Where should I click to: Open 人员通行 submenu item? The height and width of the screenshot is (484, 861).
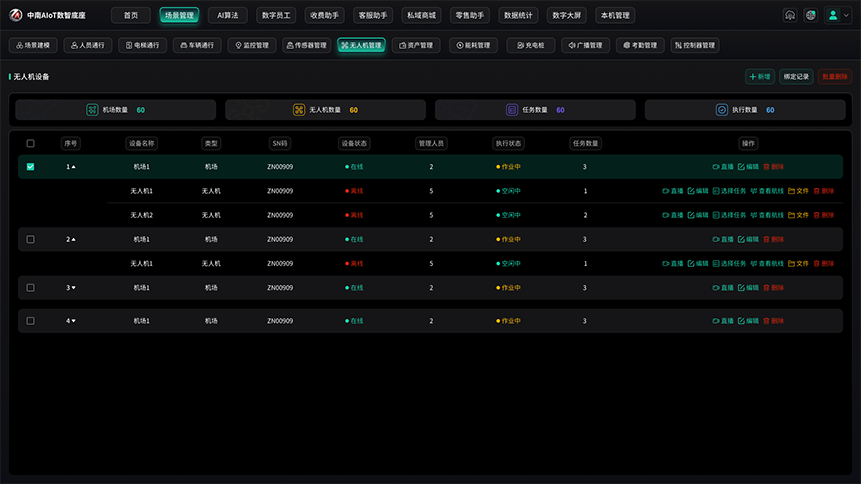(88, 45)
